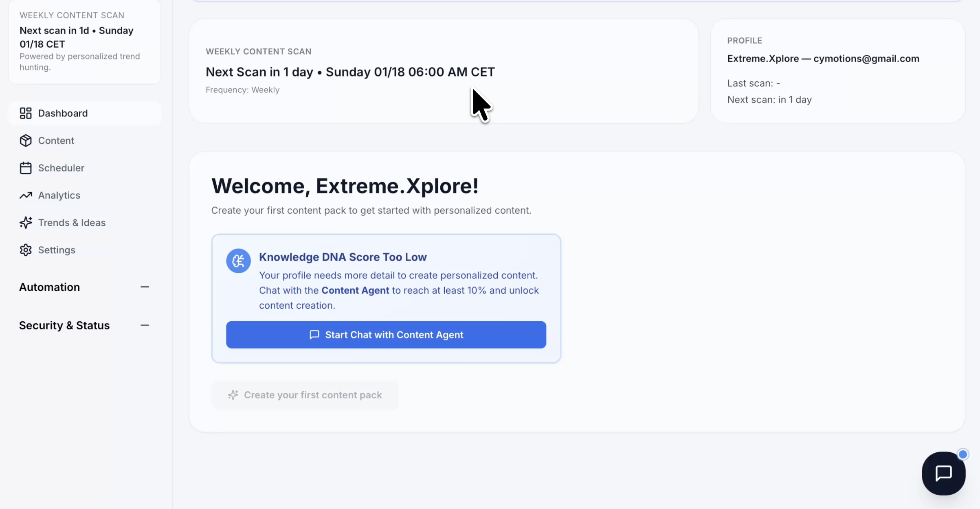Go to the Analytics page

coord(59,195)
